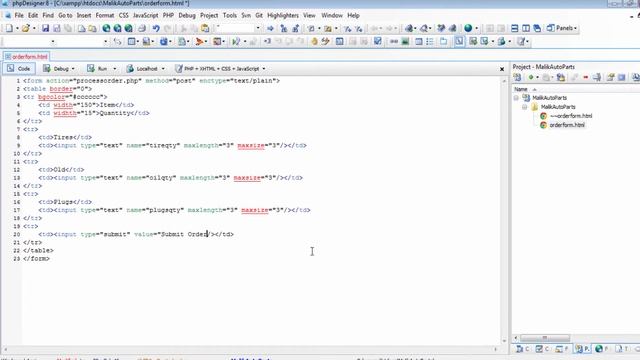Click the horizontal split window icon
640x360 pixels.
[515, 28]
